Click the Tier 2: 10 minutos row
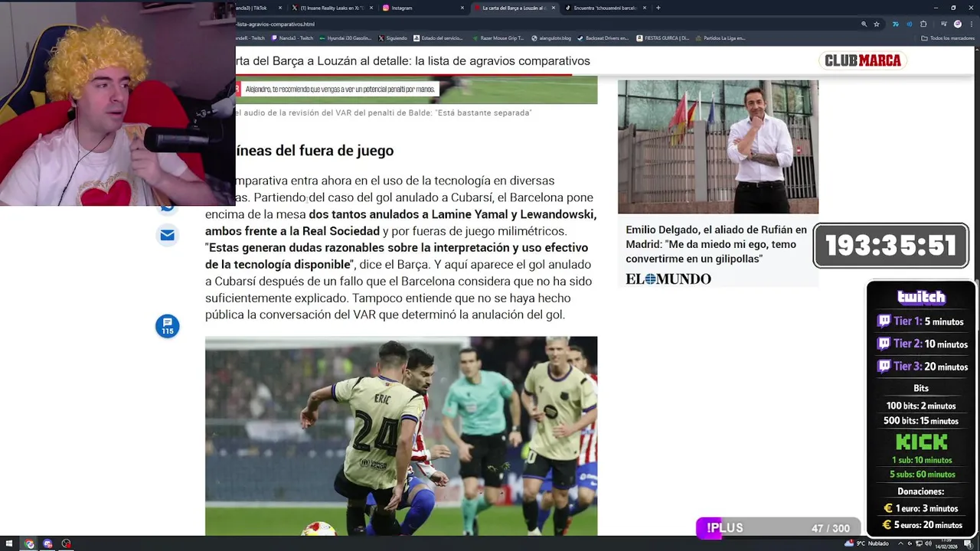The image size is (980, 551). pyautogui.click(x=922, y=344)
